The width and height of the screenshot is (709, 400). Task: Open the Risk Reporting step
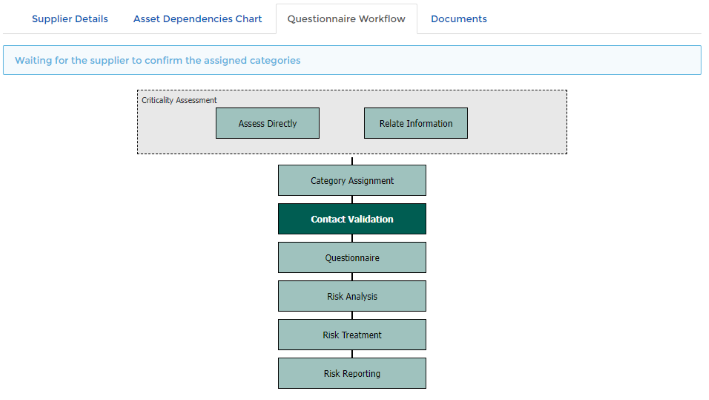point(352,373)
